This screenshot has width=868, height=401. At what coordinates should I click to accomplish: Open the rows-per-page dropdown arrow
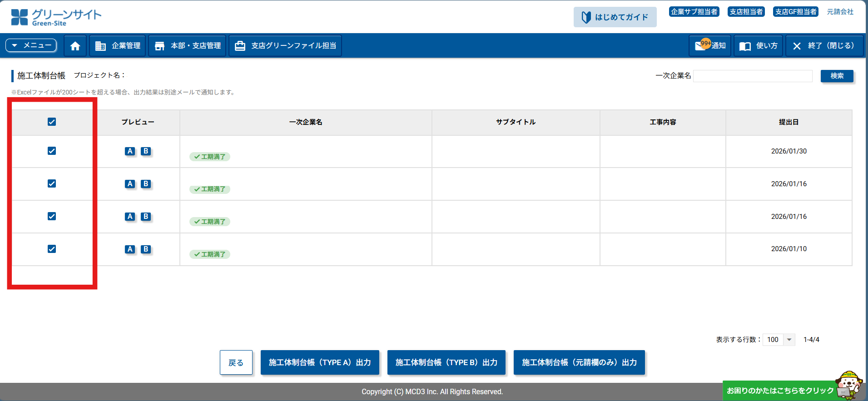coord(789,340)
